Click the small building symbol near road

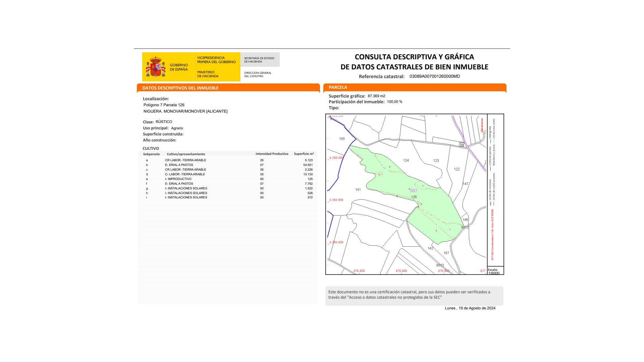[462, 144]
